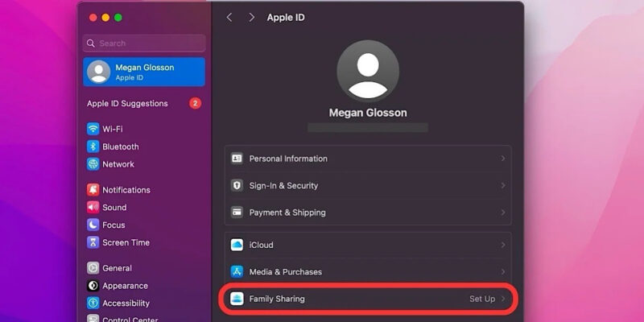Open Apple ID Suggestions
Viewport: 644px width, 322px height.
click(127, 104)
